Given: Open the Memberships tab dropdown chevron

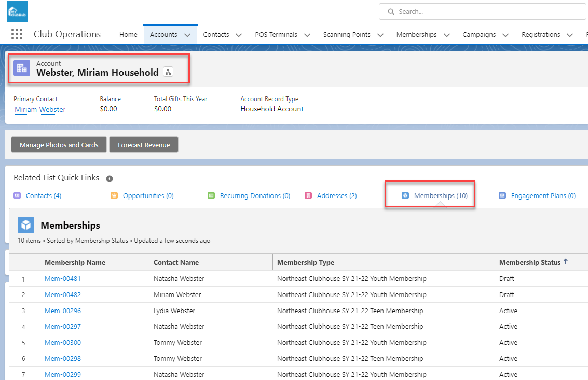Looking at the screenshot, I should [447, 35].
